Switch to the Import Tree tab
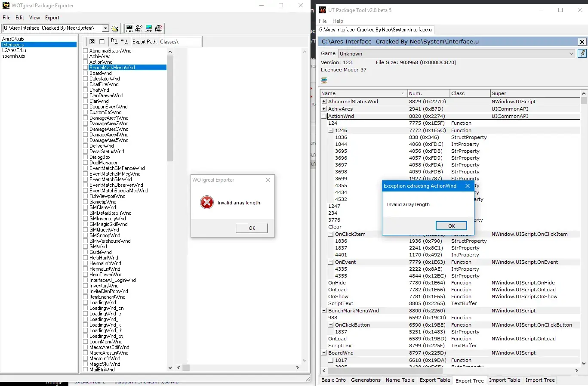Image resolution: width=588 pixels, height=386 pixels. click(540, 380)
